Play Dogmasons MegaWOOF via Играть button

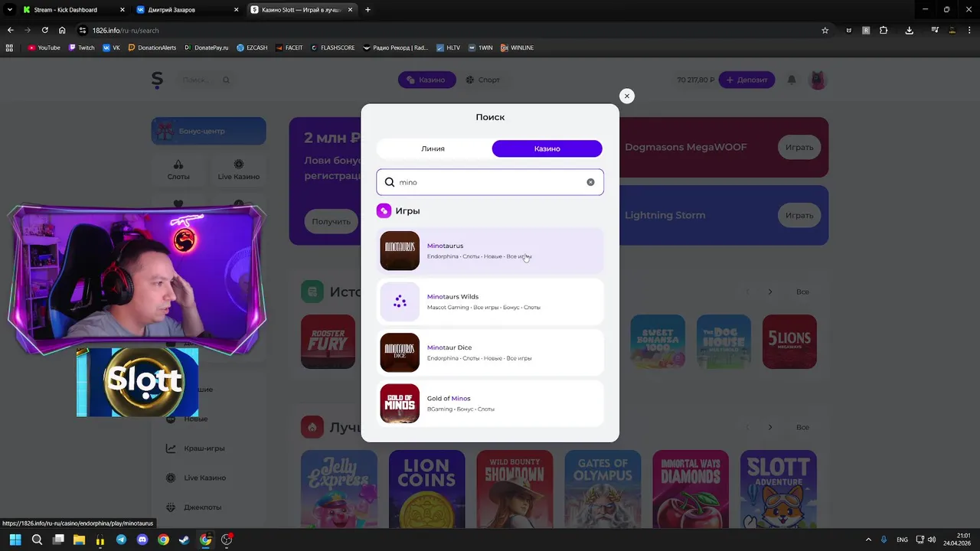(799, 147)
